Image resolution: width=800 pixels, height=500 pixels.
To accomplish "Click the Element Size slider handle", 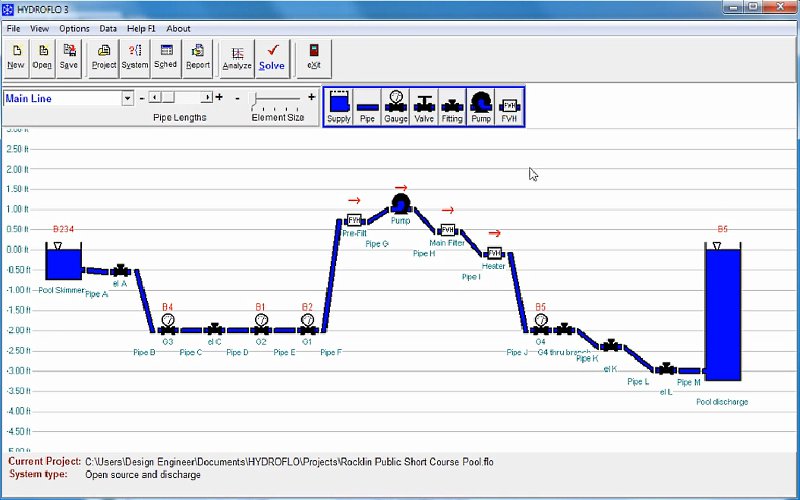I will pos(254,100).
